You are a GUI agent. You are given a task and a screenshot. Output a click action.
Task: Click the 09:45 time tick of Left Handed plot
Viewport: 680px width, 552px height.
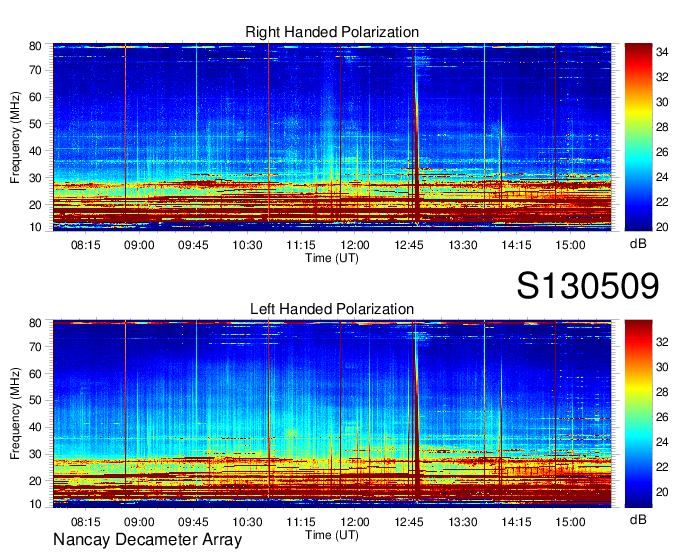click(x=193, y=522)
